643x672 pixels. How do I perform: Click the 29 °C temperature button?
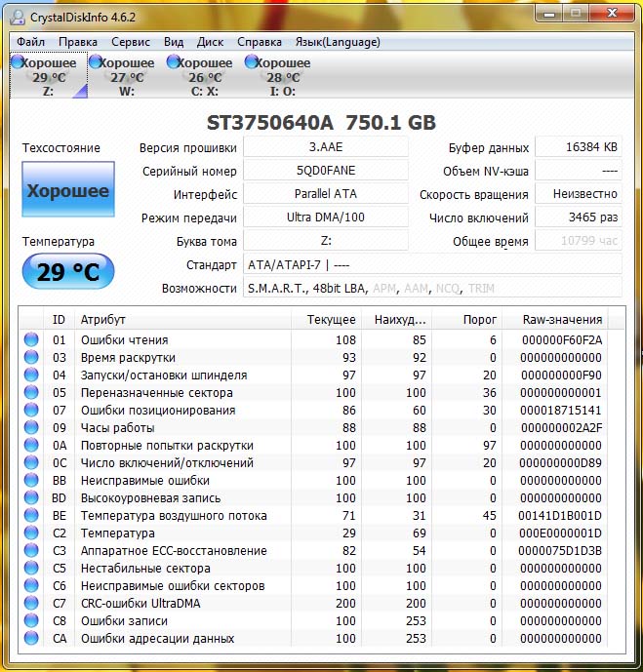click(x=68, y=271)
